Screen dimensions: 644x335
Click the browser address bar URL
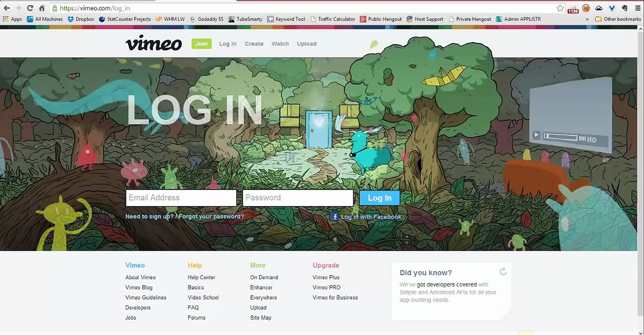(x=95, y=8)
